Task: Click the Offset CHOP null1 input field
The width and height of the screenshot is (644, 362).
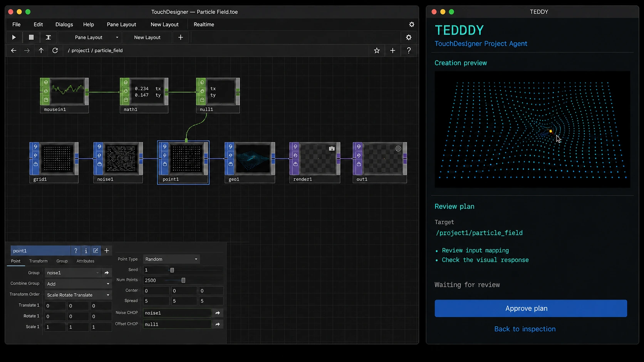Action: [x=177, y=324]
